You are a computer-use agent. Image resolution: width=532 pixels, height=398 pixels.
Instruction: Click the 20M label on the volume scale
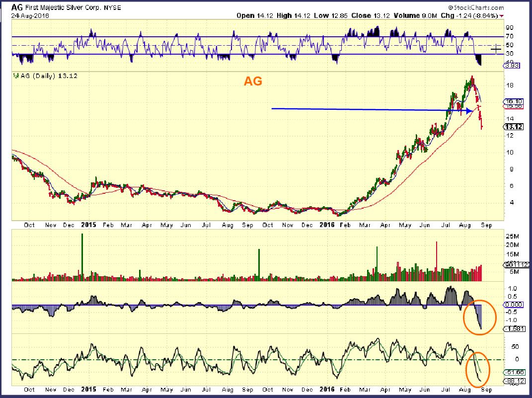point(512,245)
